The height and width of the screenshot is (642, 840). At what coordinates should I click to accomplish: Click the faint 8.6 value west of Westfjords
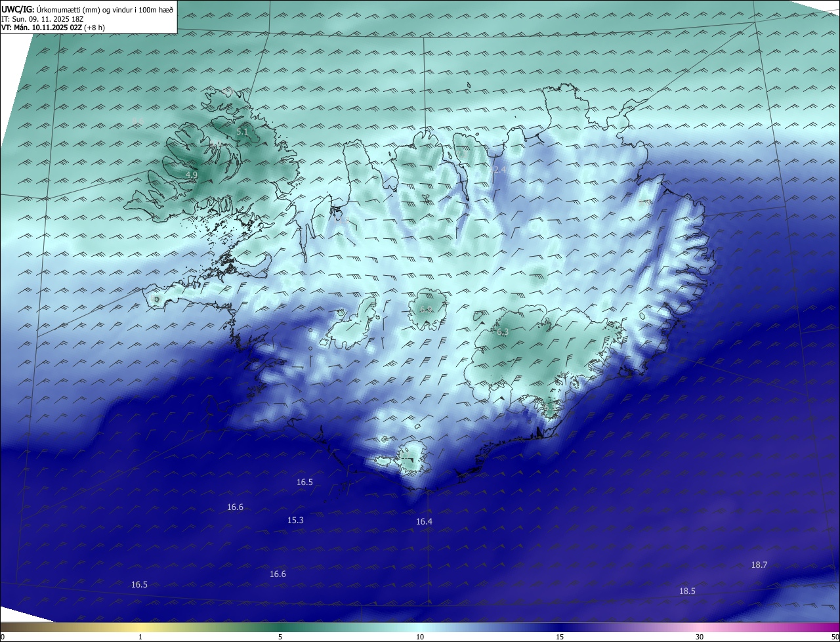coord(137,121)
